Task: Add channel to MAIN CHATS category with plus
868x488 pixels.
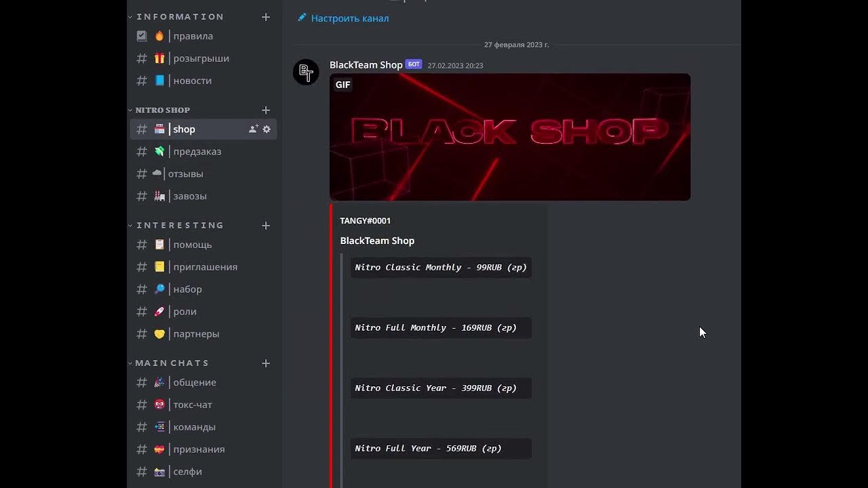Action: click(x=266, y=363)
